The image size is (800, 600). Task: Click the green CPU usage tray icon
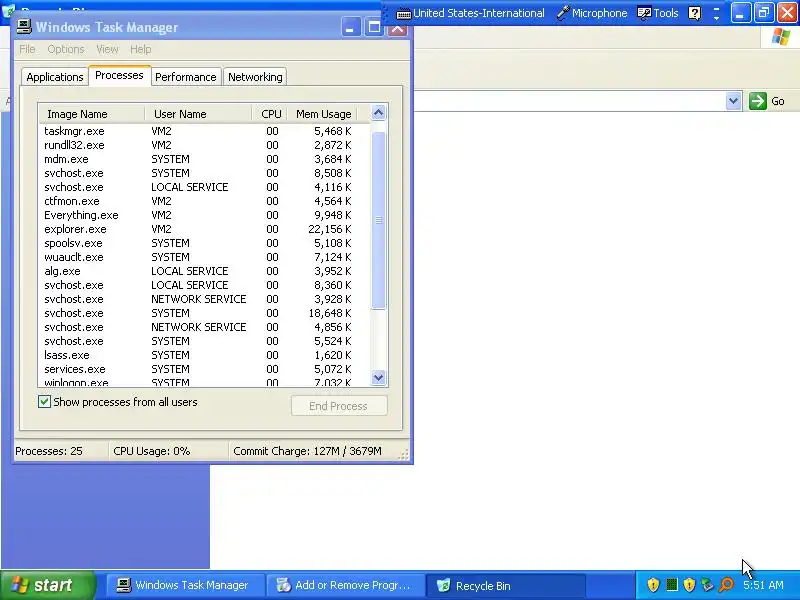(x=672, y=585)
